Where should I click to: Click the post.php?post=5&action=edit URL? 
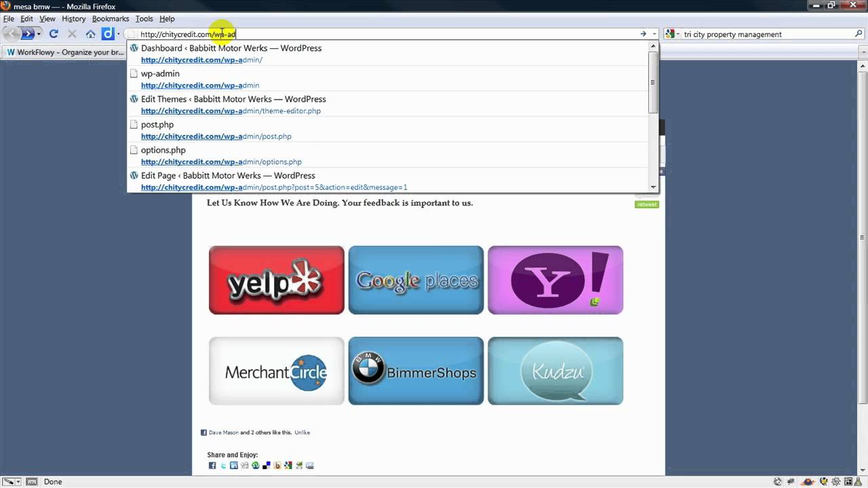(x=274, y=187)
